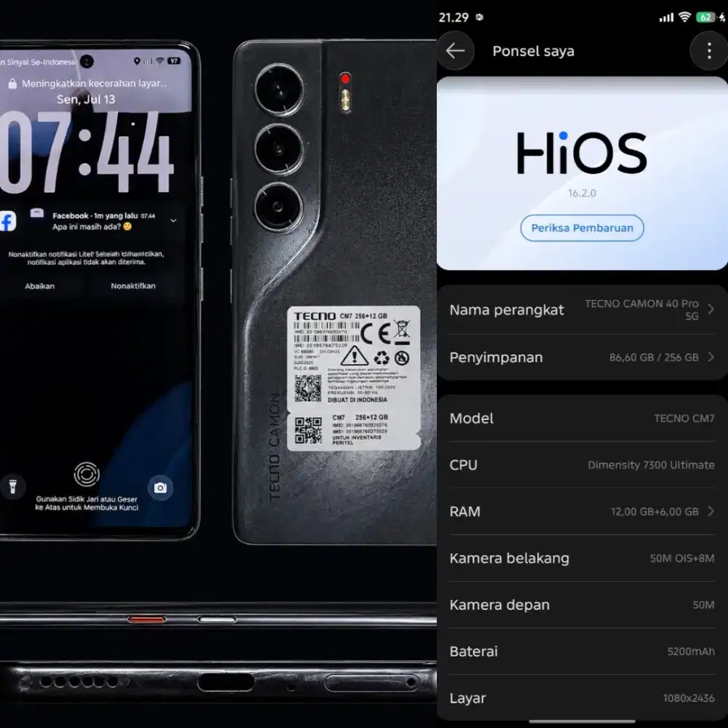Expand the Penyimpanan storage chevron
Image resolution: width=728 pixels, height=728 pixels.
(711, 357)
